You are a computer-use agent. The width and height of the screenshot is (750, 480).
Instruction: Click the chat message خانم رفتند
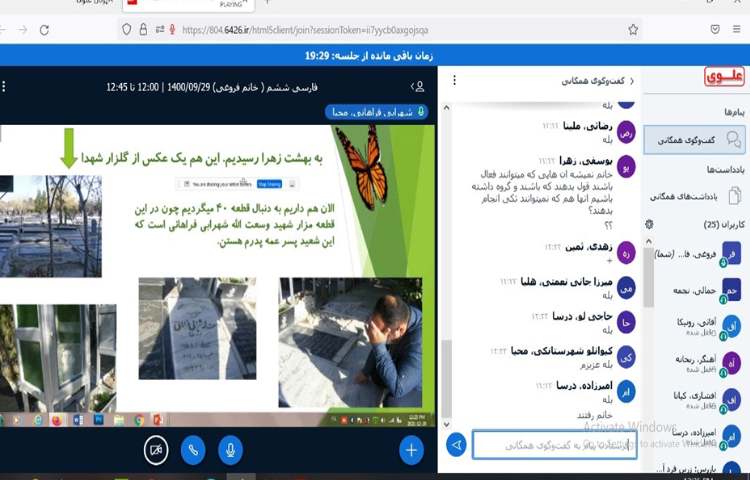point(595,415)
